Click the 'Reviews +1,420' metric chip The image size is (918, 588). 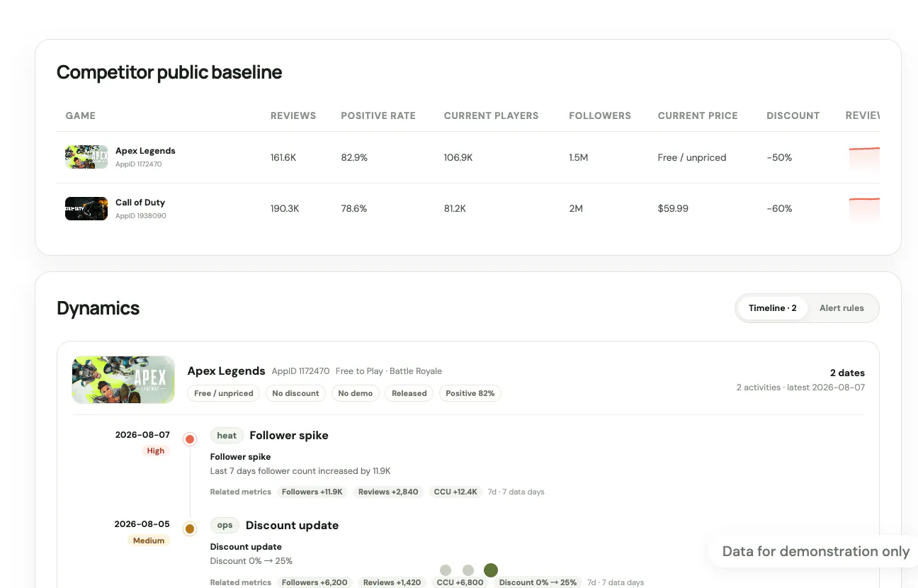pos(392,582)
